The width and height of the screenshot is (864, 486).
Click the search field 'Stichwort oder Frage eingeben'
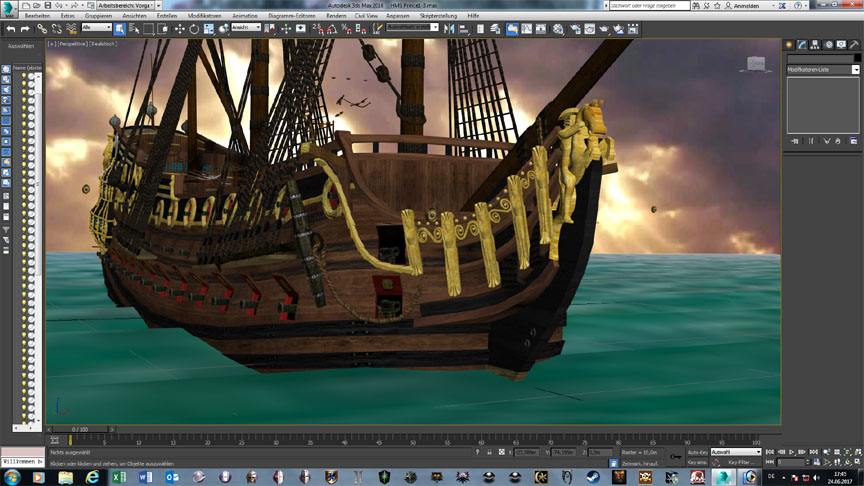pyautogui.click(x=650, y=6)
